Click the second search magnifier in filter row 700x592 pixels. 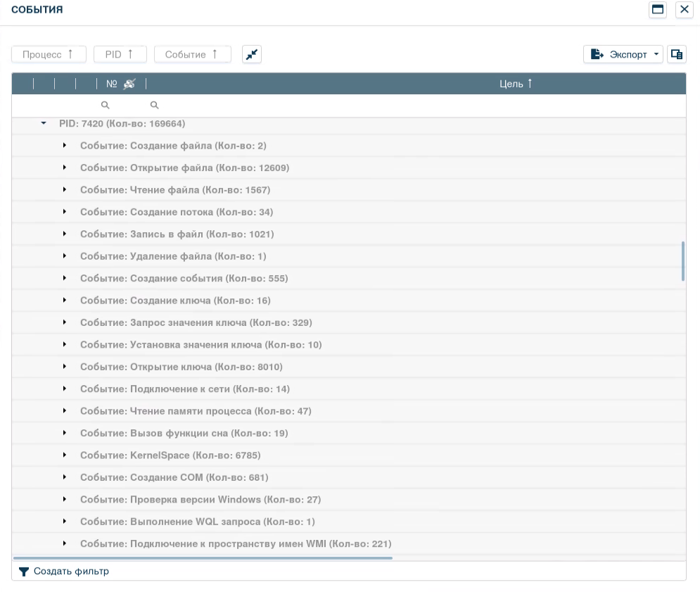154,106
